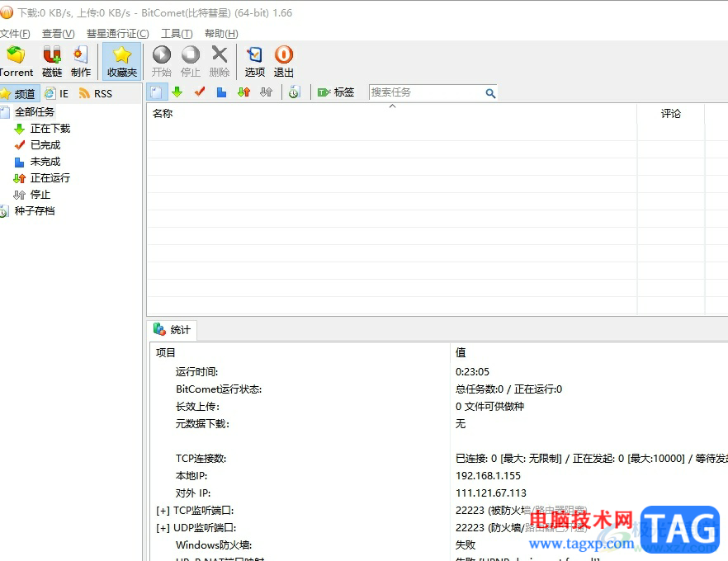The image size is (728, 561).
Task: Click the Delete (删除) X icon
Action: click(x=220, y=61)
